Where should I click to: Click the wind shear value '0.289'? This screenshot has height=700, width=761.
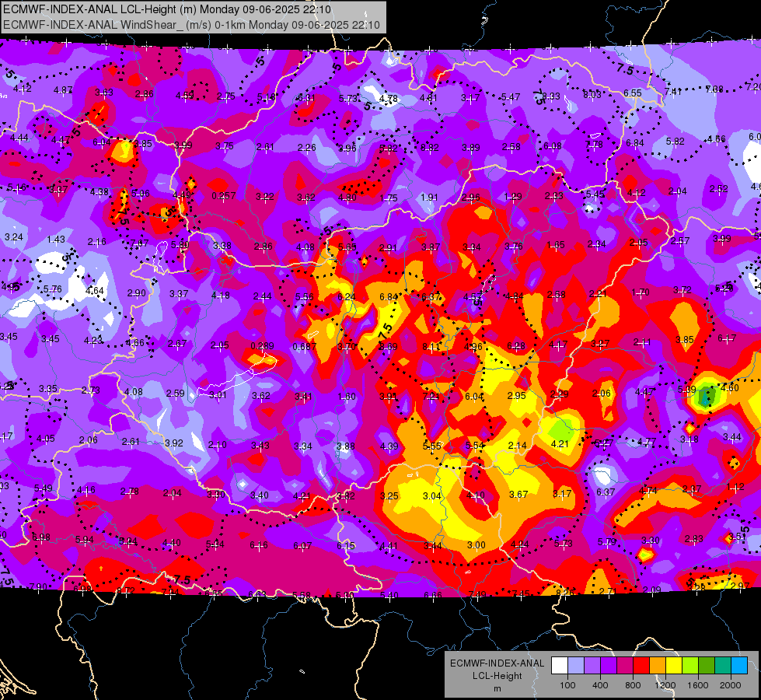click(x=262, y=346)
